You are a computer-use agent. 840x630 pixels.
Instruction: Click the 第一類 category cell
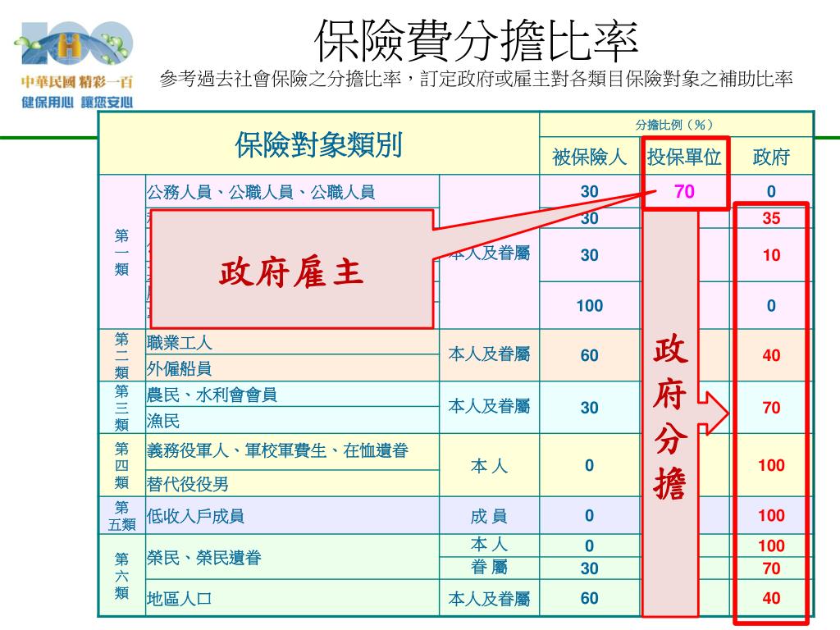(x=121, y=252)
